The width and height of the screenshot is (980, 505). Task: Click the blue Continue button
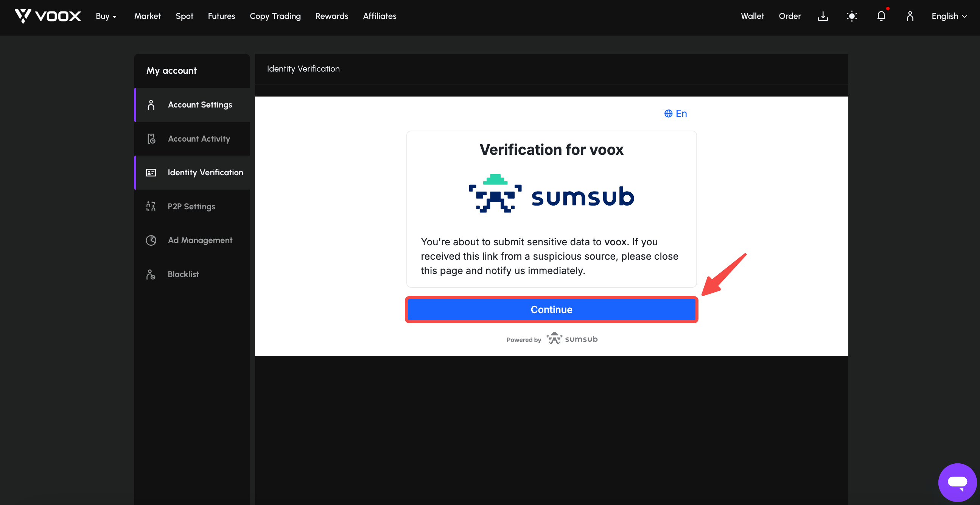click(x=551, y=309)
